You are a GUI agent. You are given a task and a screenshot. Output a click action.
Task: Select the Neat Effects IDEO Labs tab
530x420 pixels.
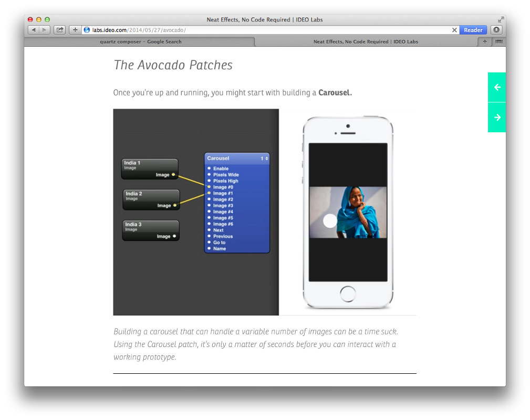pos(366,41)
